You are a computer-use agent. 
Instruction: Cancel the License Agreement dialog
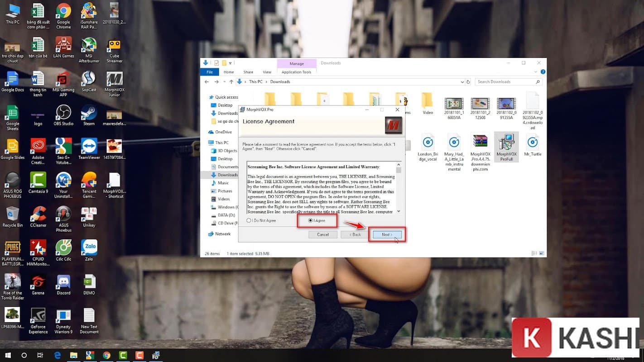323,234
